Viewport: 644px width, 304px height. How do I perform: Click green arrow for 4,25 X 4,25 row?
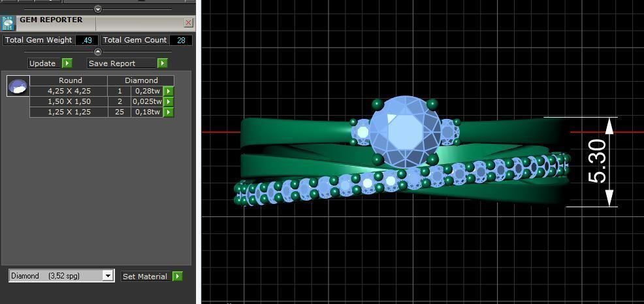[169, 91]
